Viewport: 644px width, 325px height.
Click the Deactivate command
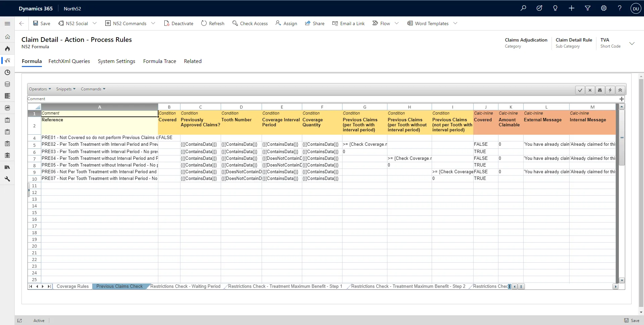[x=178, y=23]
